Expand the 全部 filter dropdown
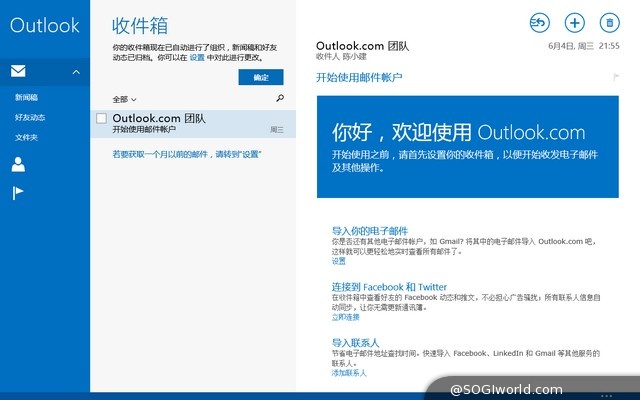The image size is (640, 400). click(124, 99)
